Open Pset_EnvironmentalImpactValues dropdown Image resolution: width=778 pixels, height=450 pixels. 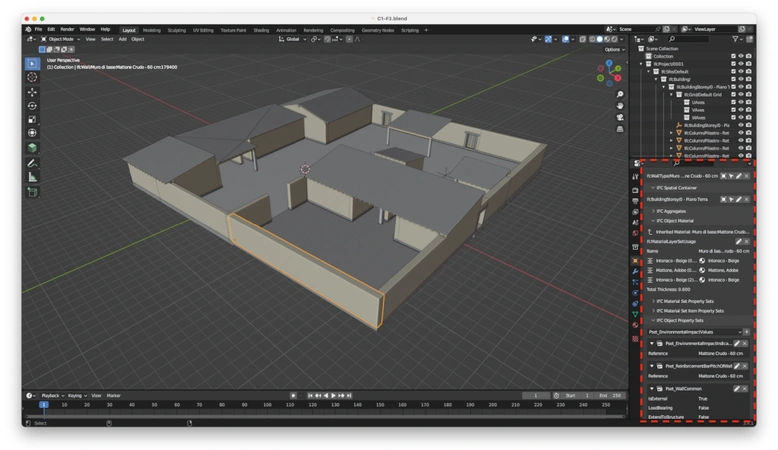pos(694,332)
